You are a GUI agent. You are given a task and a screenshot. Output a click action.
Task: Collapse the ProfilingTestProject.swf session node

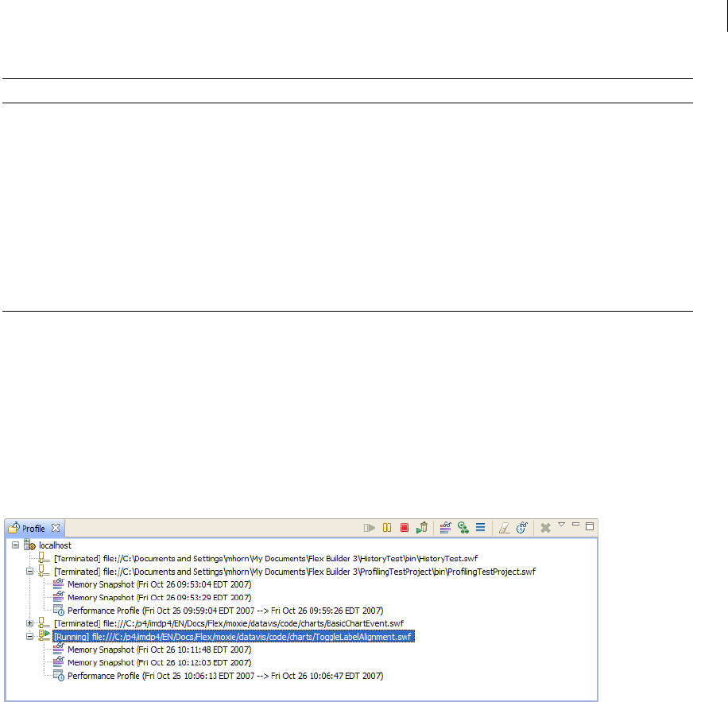point(29,572)
